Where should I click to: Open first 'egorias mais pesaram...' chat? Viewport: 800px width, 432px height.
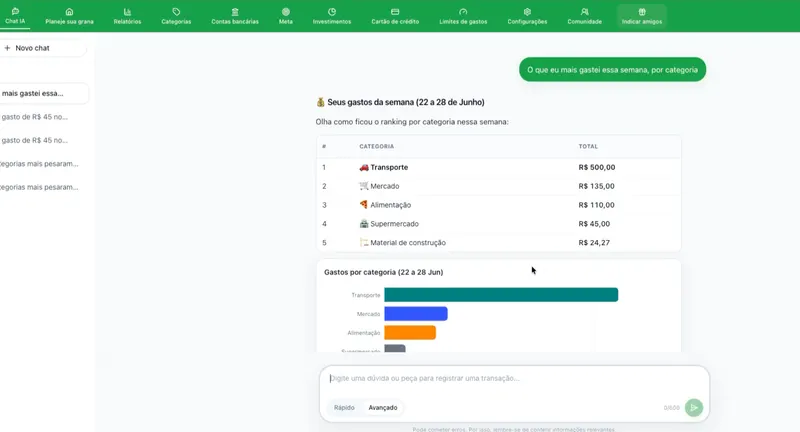pos(39,164)
